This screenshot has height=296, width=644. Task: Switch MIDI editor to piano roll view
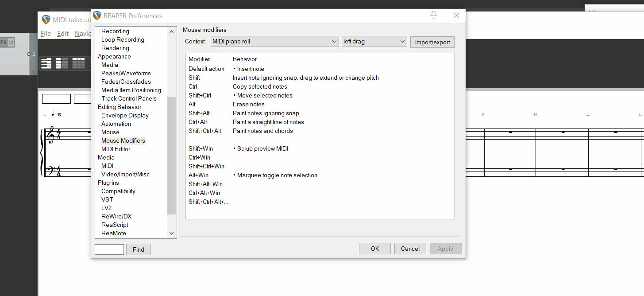(46, 63)
